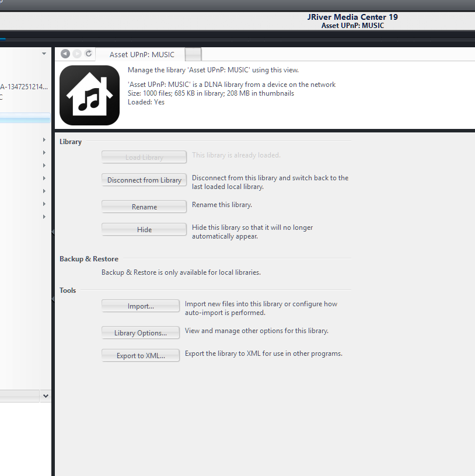Open Library Options... dialog
The image size is (475, 476).
click(x=141, y=333)
